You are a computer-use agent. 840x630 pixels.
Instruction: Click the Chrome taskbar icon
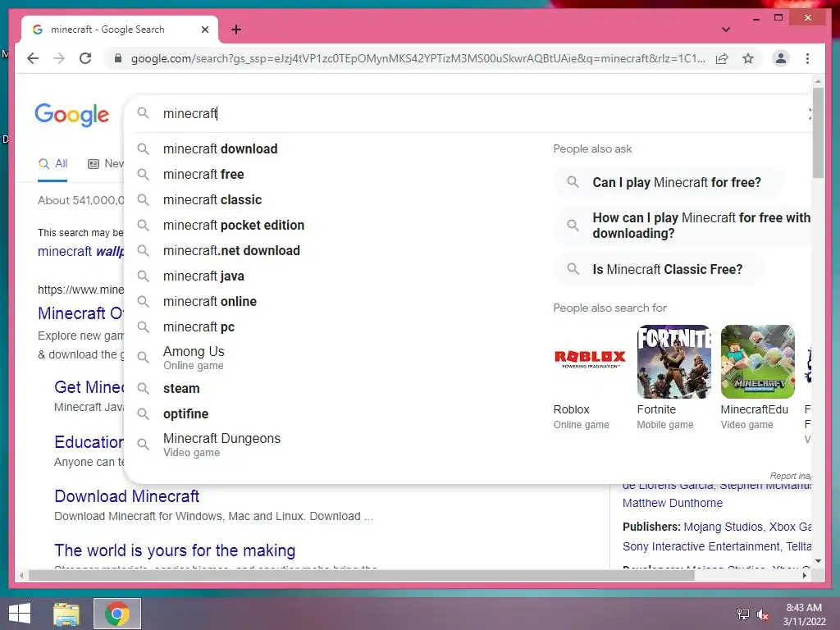pyautogui.click(x=117, y=614)
